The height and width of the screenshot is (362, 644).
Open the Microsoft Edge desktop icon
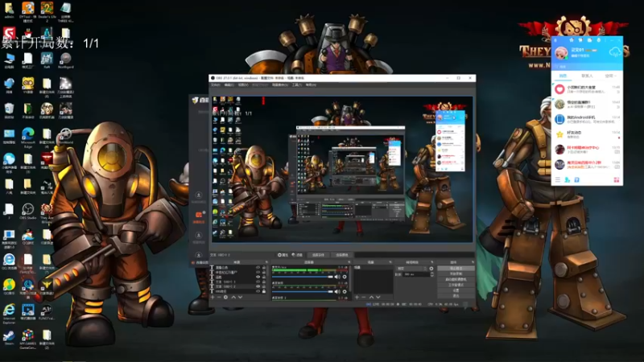(x=28, y=138)
